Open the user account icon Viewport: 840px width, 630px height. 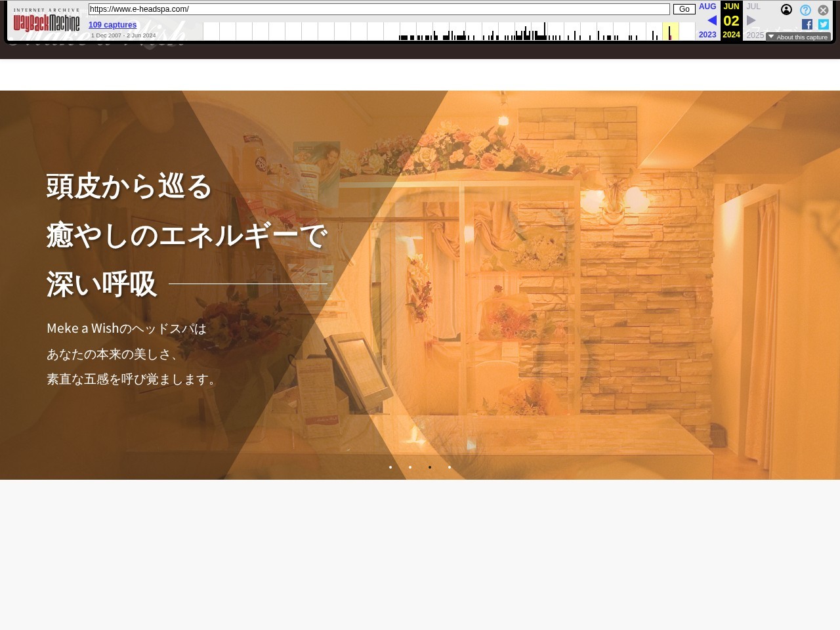(786, 10)
